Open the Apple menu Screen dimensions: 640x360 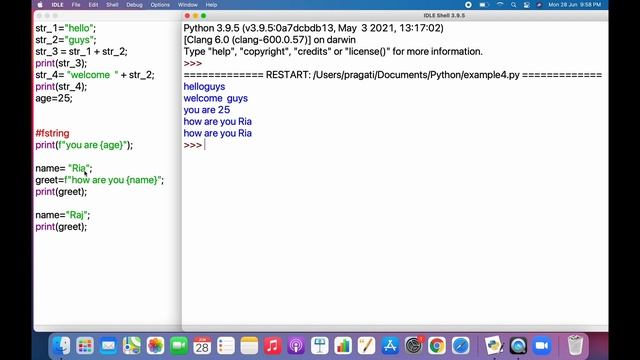coord(40,5)
